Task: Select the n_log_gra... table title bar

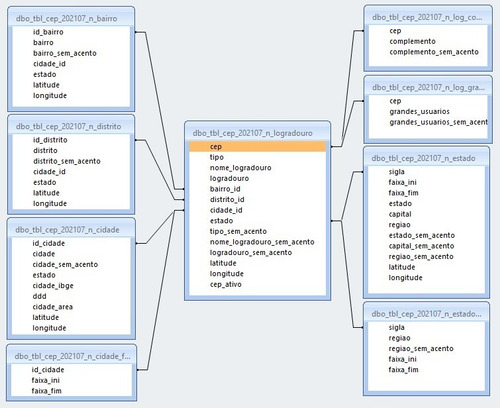Action: 428,87
